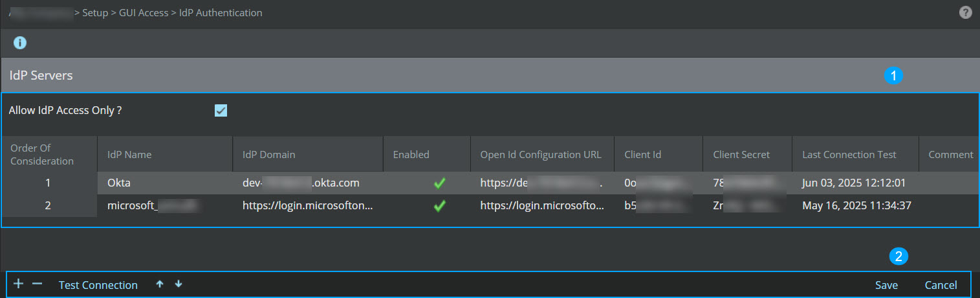Image resolution: width=980 pixels, height=298 pixels.
Task: Click microsoft row IdP Domain cell
Action: (x=308, y=206)
